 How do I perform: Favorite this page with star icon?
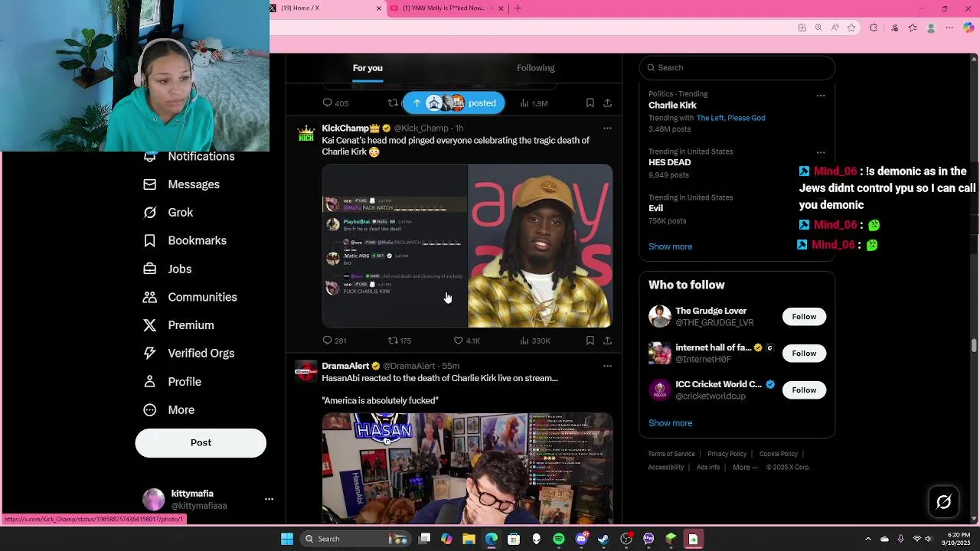[851, 28]
